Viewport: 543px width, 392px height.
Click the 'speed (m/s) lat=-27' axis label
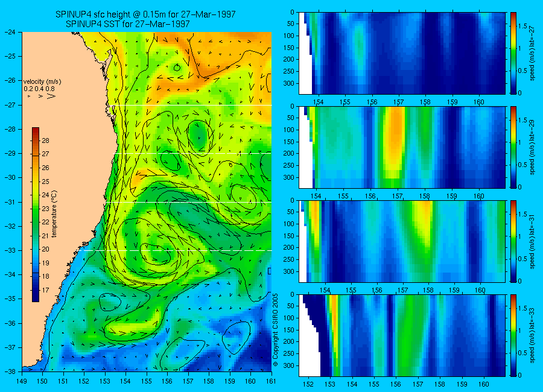tap(533, 53)
